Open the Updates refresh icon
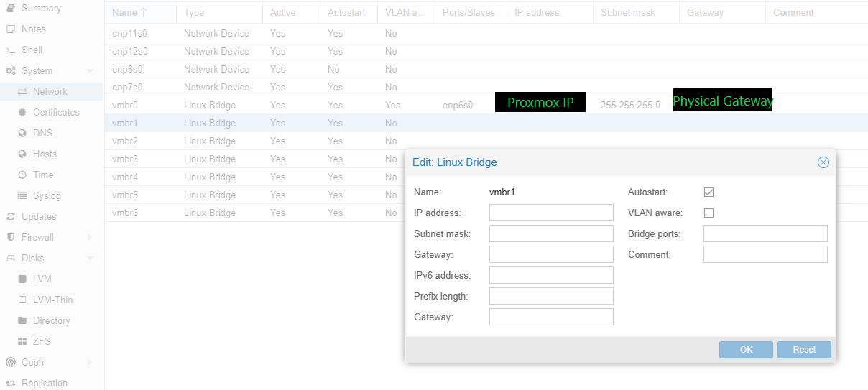The width and height of the screenshot is (868, 390). (10, 217)
